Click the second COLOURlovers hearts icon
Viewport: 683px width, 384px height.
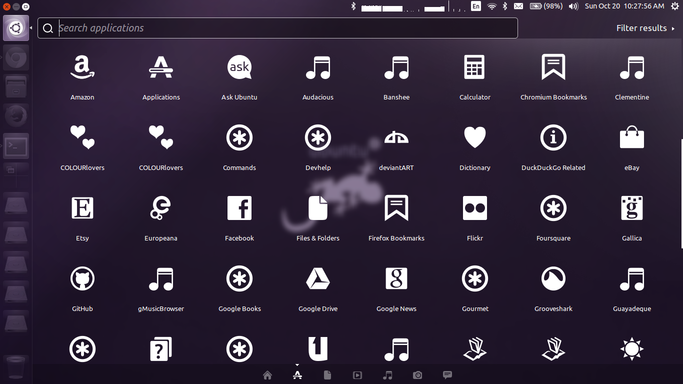[161, 138]
